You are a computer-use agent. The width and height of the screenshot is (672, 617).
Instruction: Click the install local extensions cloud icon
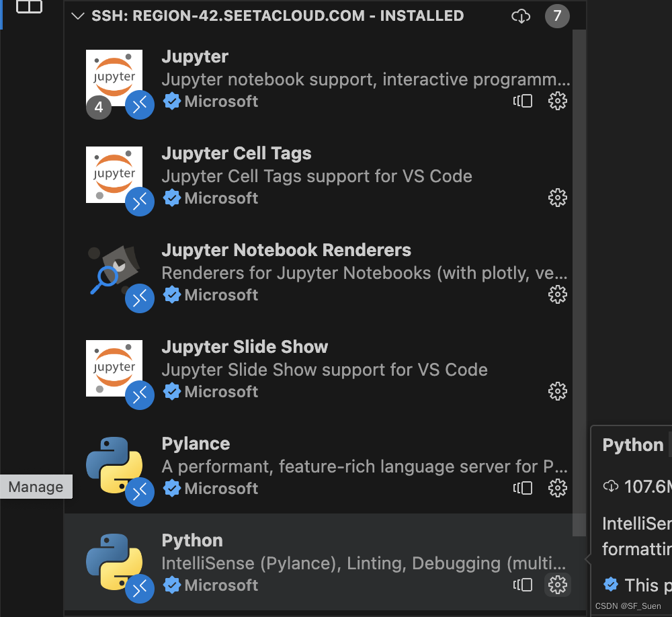pos(521,16)
